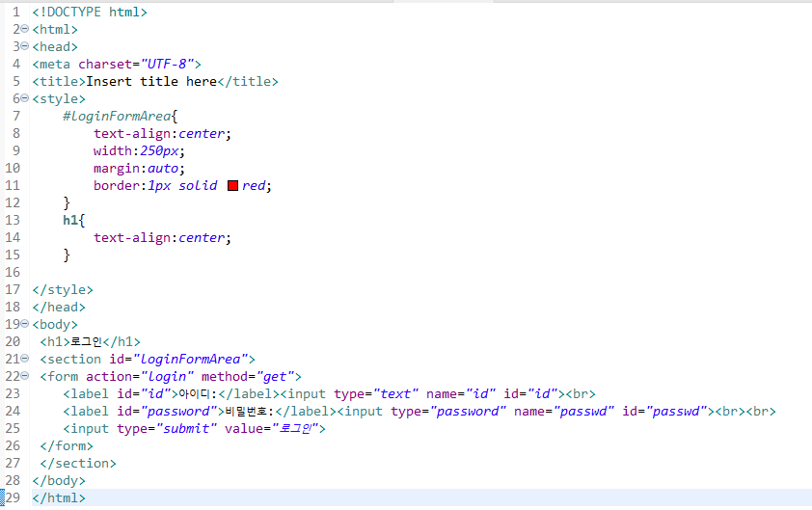This screenshot has width=812, height=510.
Task: Click 'margin:auto;' on line 10
Action: [x=139, y=169]
